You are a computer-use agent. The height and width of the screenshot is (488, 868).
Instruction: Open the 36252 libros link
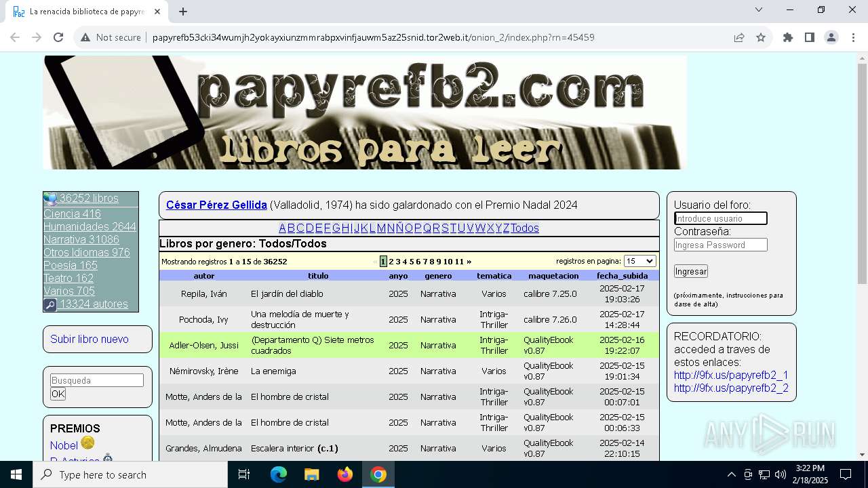(89, 199)
